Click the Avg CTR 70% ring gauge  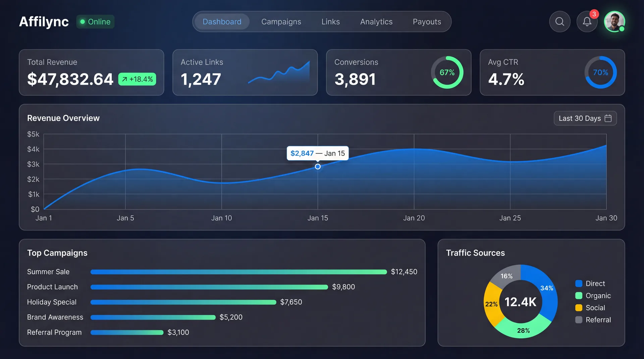coord(600,72)
